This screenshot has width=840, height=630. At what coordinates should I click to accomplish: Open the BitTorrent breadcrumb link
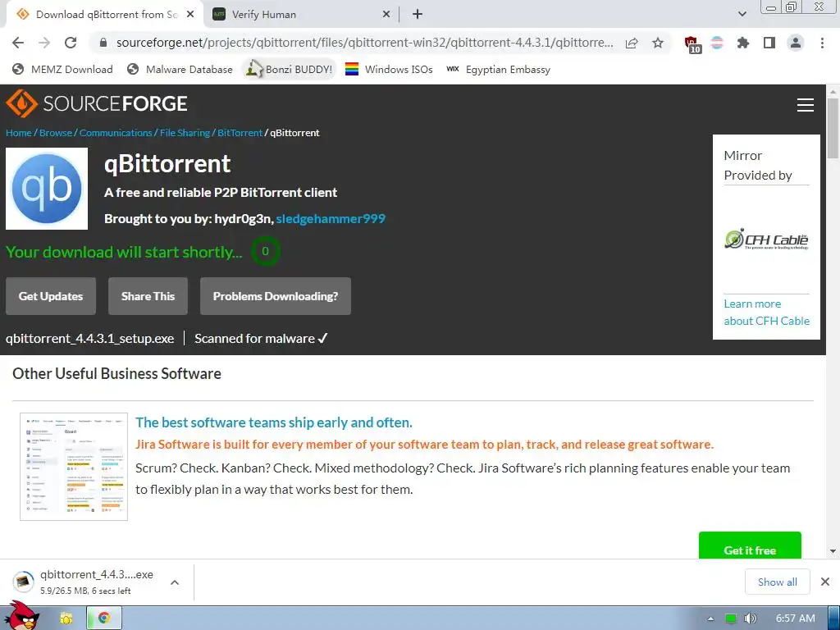(240, 133)
